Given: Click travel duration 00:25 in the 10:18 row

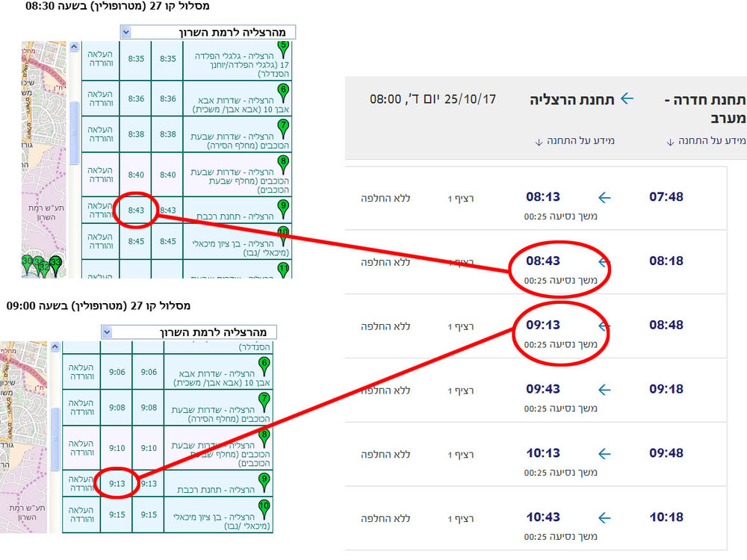Looking at the screenshot, I should [x=561, y=537].
